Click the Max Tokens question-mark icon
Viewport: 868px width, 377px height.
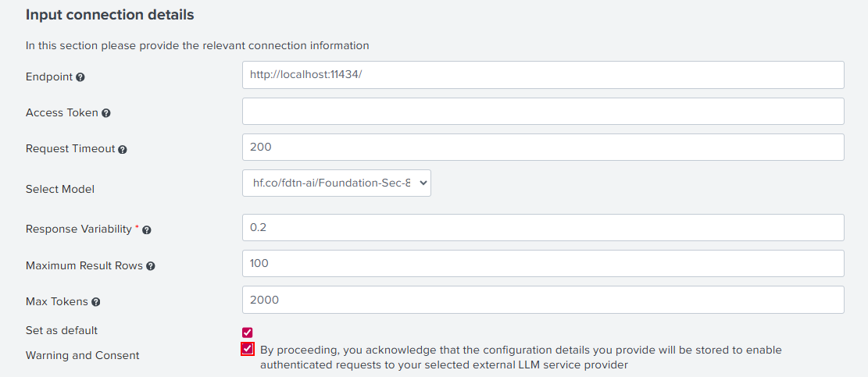click(96, 302)
